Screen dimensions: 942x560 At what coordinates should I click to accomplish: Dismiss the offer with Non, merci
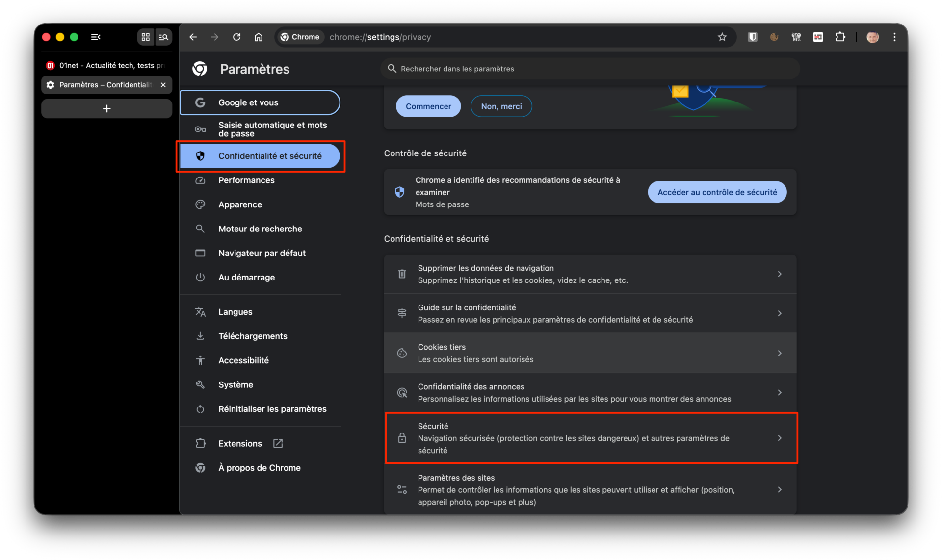coord(501,106)
